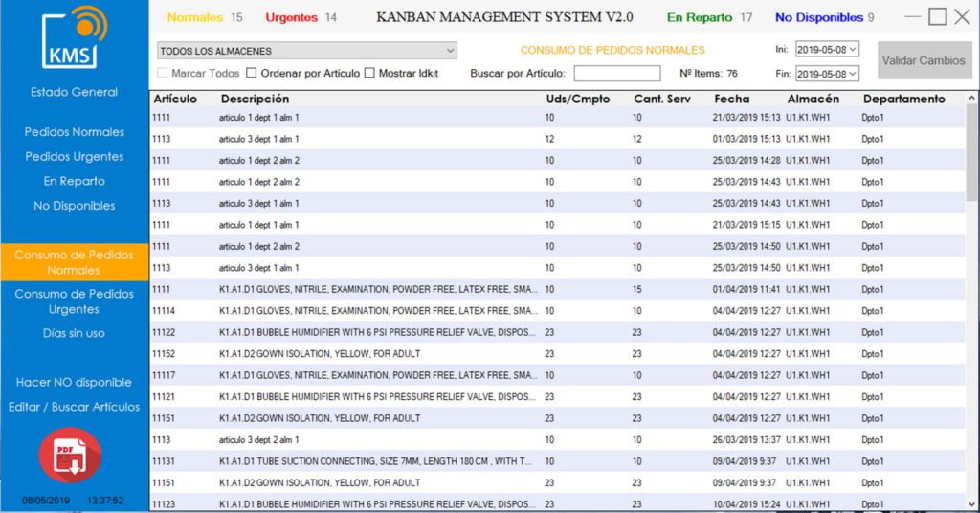The height and width of the screenshot is (513, 980).
Task: Select En Reparto in sidebar
Action: (x=75, y=181)
